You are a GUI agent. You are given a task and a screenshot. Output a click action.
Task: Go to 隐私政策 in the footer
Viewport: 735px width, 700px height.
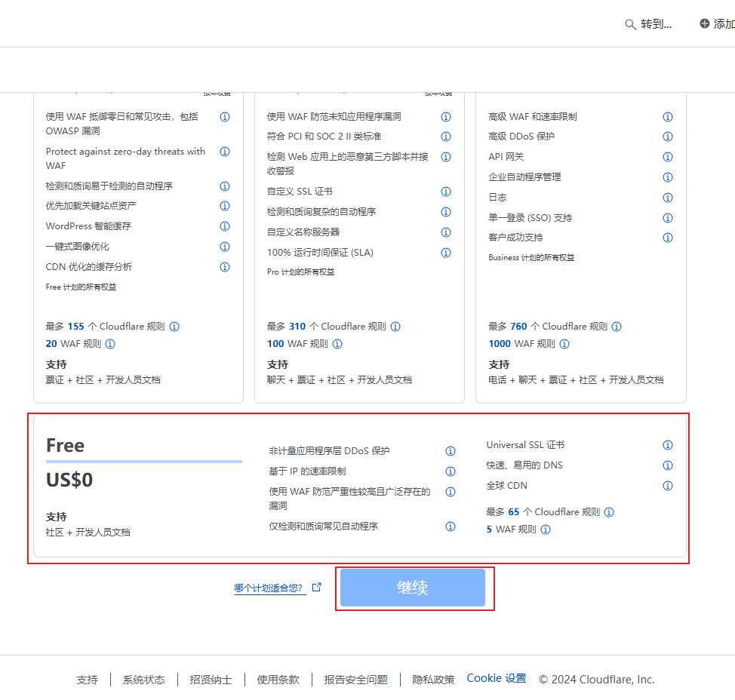tap(433, 680)
